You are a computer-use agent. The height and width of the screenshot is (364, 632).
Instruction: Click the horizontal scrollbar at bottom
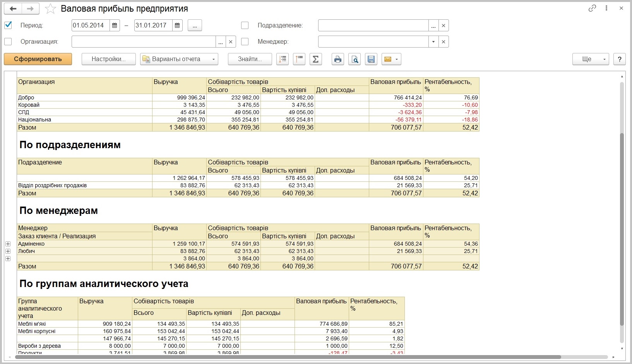click(x=288, y=357)
